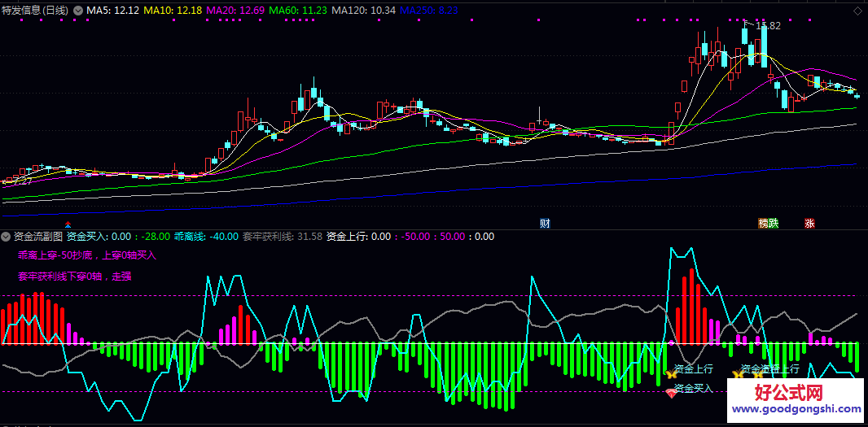Click the small arrow marker below price chart left

click(68, 223)
